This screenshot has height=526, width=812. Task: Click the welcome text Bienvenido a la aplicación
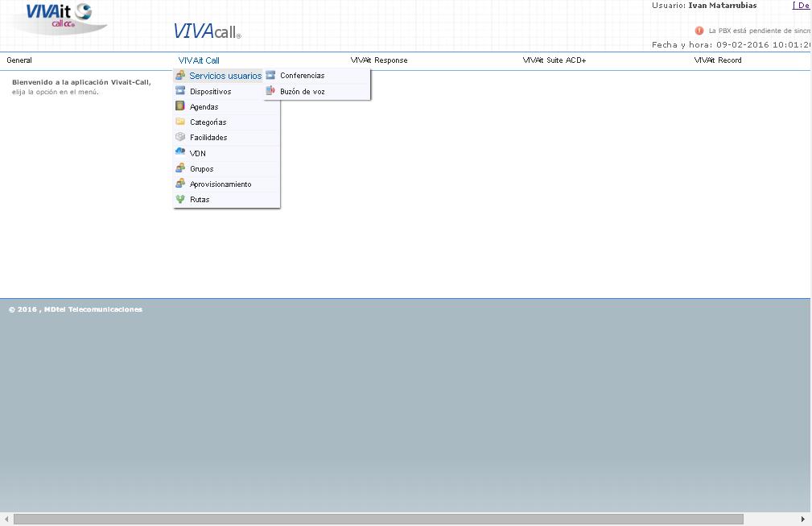click(x=81, y=82)
